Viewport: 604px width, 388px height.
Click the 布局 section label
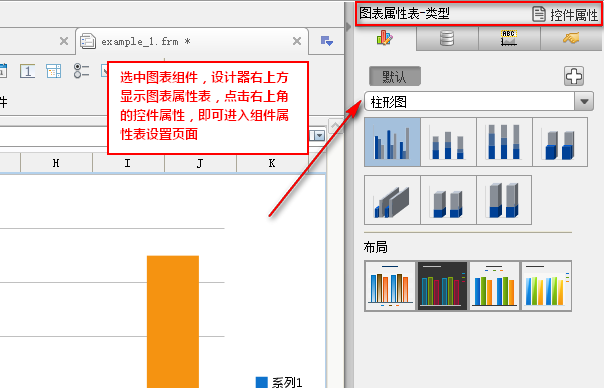(x=376, y=247)
